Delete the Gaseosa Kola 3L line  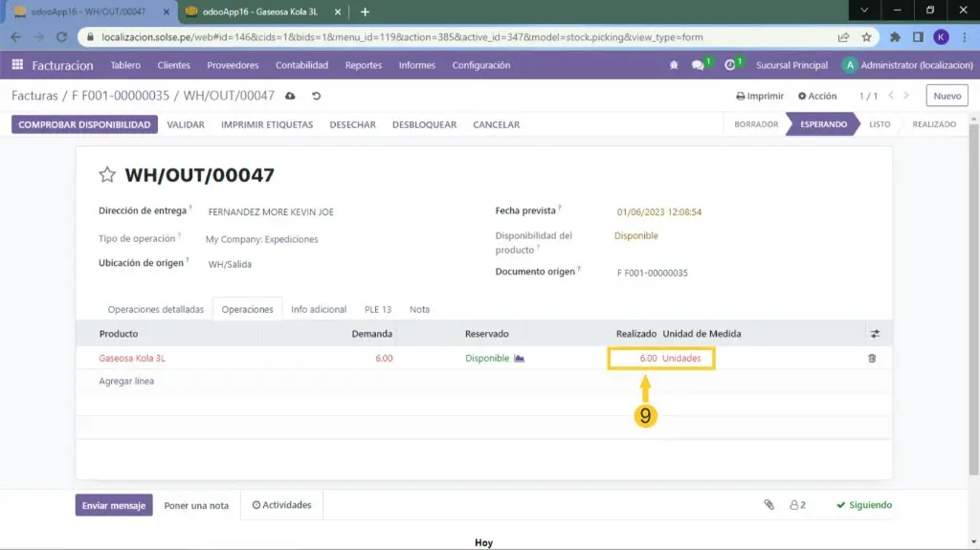pos(871,358)
